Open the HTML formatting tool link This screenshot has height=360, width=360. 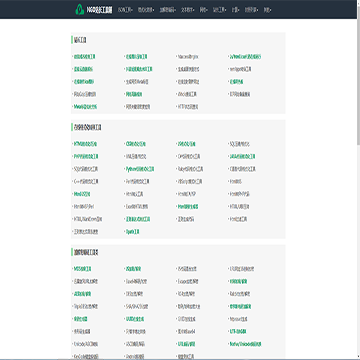[x=85, y=144]
